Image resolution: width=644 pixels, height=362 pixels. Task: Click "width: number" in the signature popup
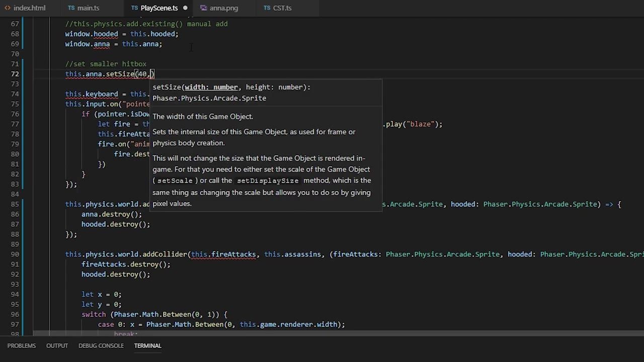(211, 87)
